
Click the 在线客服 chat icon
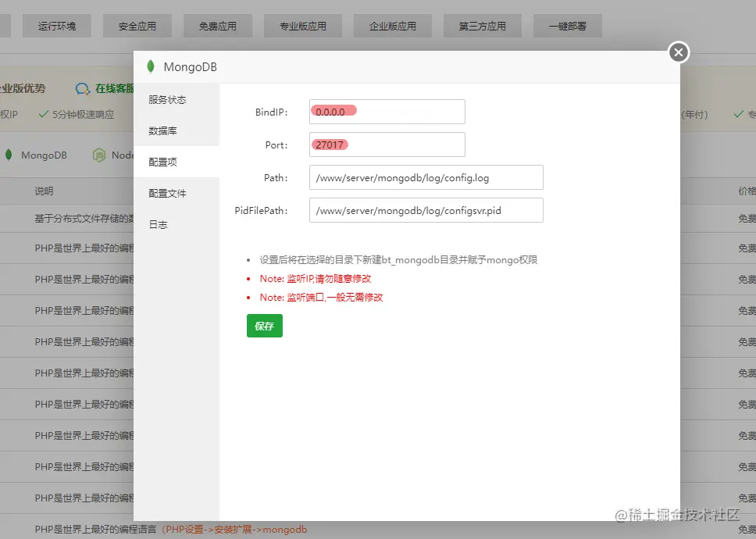[83, 89]
